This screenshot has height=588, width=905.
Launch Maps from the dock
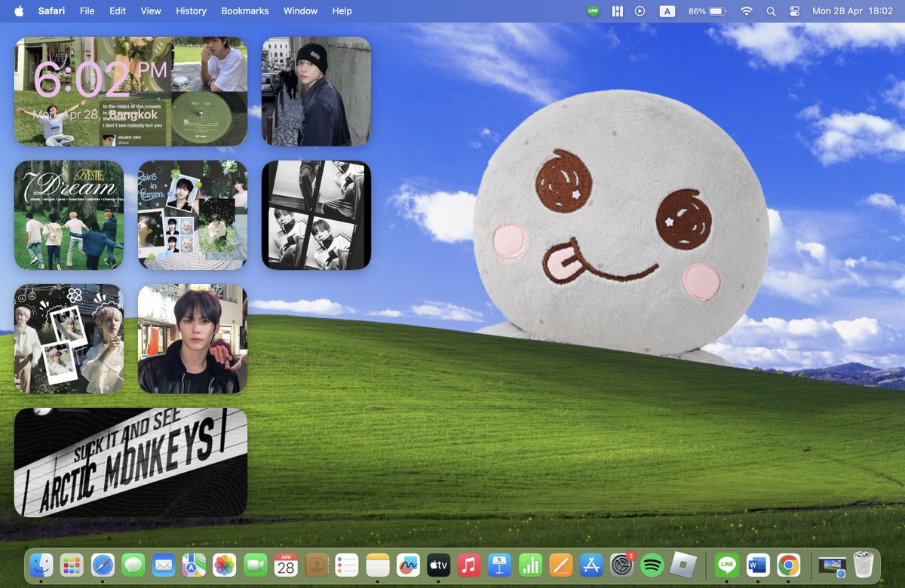tap(194, 565)
